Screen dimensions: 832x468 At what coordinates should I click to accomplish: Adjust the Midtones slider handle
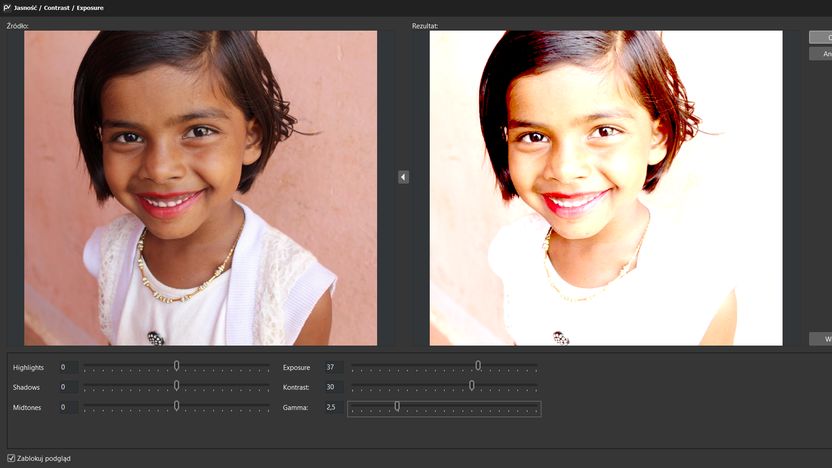pos(176,406)
